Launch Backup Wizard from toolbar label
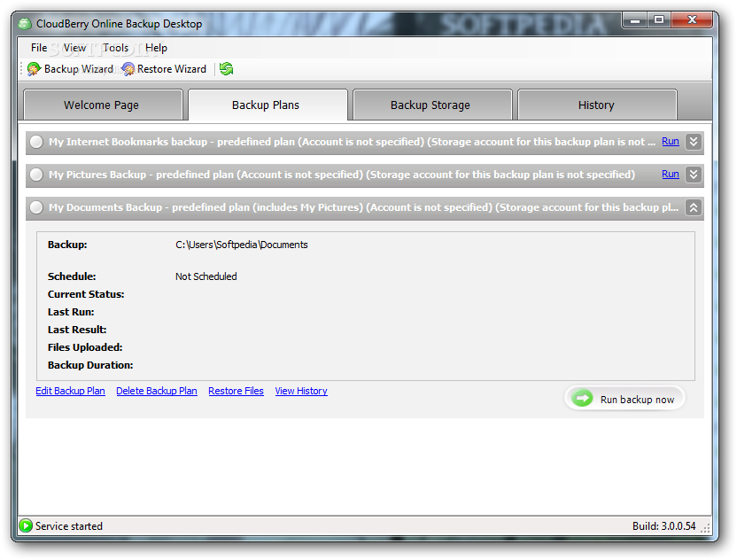Image resolution: width=737 pixels, height=560 pixels. [79, 69]
